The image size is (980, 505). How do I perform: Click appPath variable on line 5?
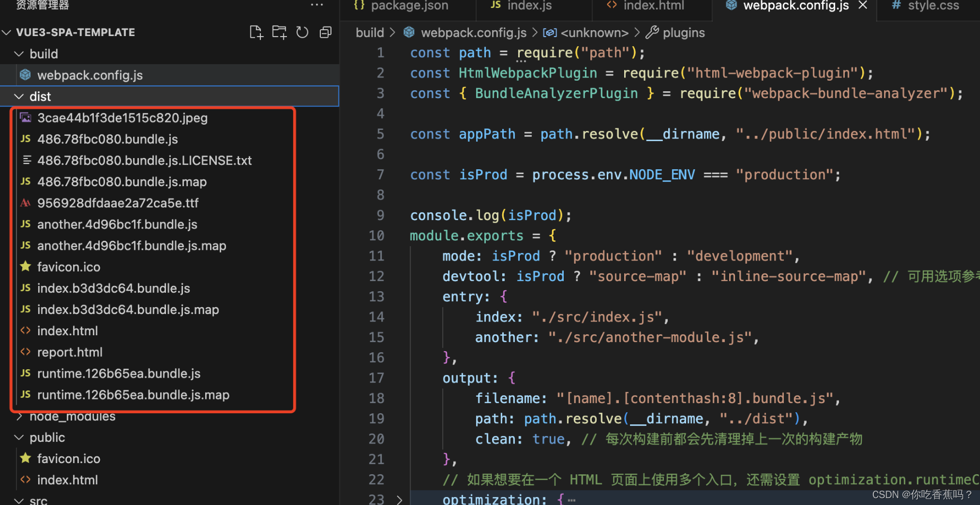point(487,134)
